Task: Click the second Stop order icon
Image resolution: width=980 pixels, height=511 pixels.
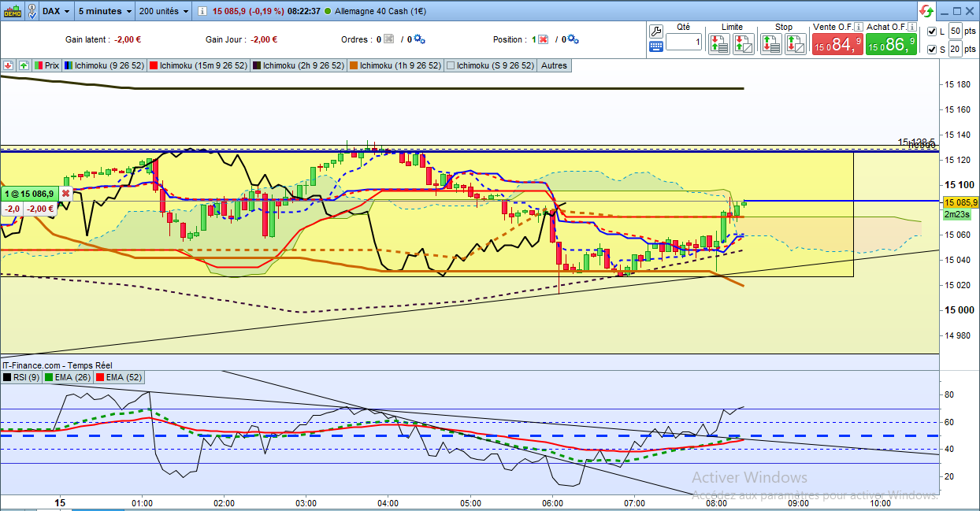Action: click(795, 44)
